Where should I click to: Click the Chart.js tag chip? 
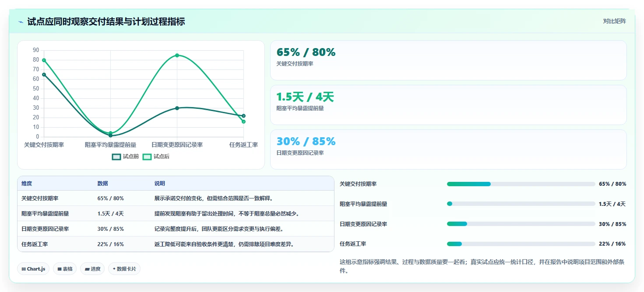point(34,269)
